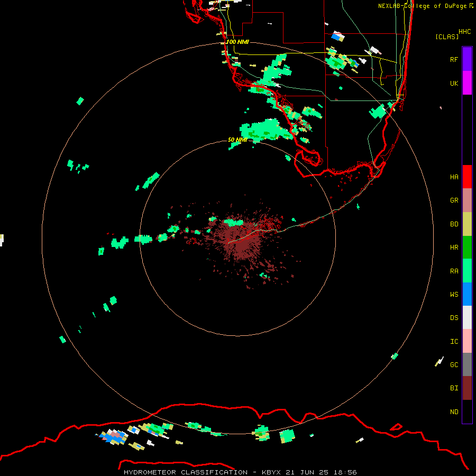The height and width of the screenshot is (476, 476).
Task: Click the ND black legend swatch
Action: 467,411
